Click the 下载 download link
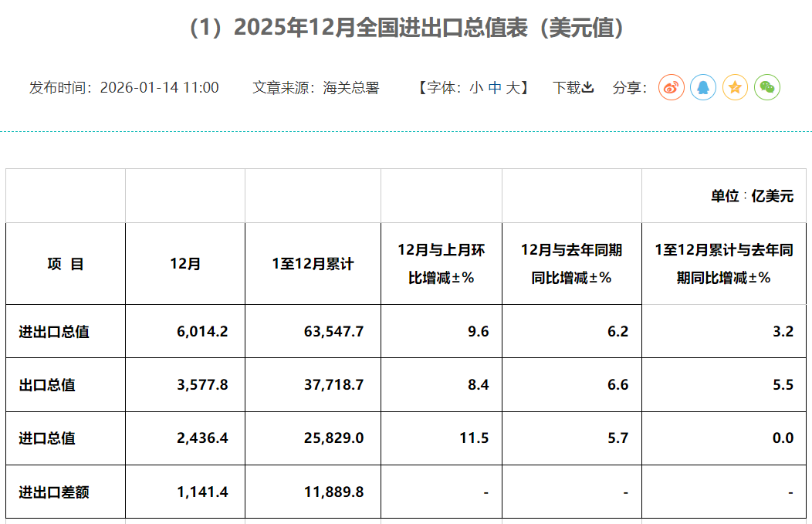 (x=573, y=88)
